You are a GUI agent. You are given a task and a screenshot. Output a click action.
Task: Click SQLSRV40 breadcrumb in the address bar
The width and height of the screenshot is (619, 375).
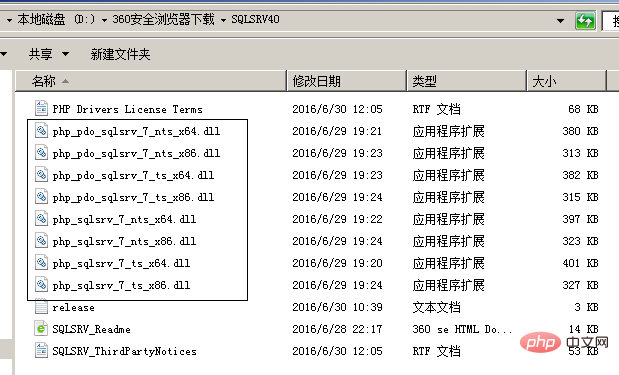coord(255,19)
